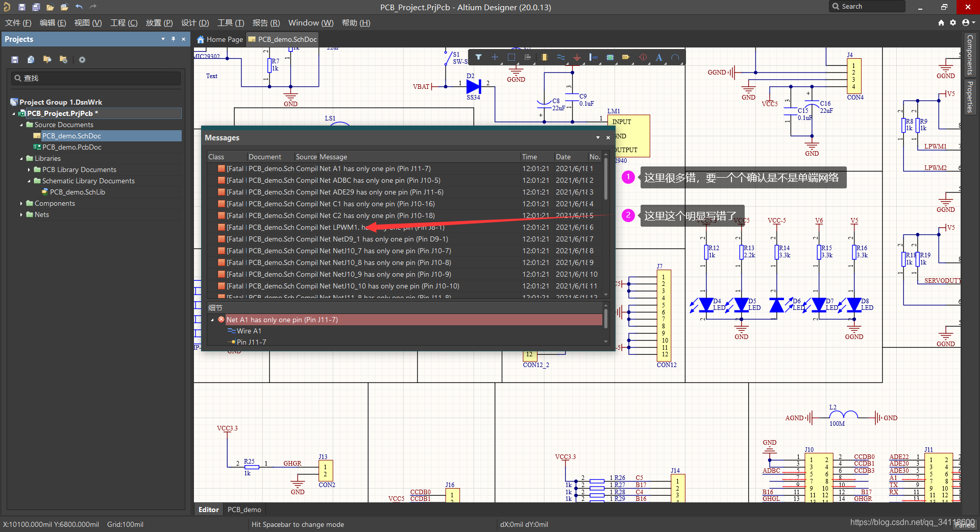This screenshot has width=980, height=532.
Task: Sort messages by Time column header
Action: 536,157
